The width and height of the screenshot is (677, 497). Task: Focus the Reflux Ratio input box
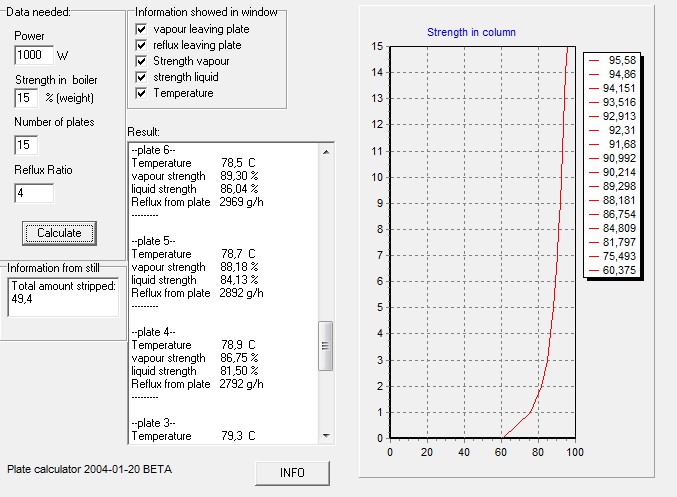click(34, 191)
